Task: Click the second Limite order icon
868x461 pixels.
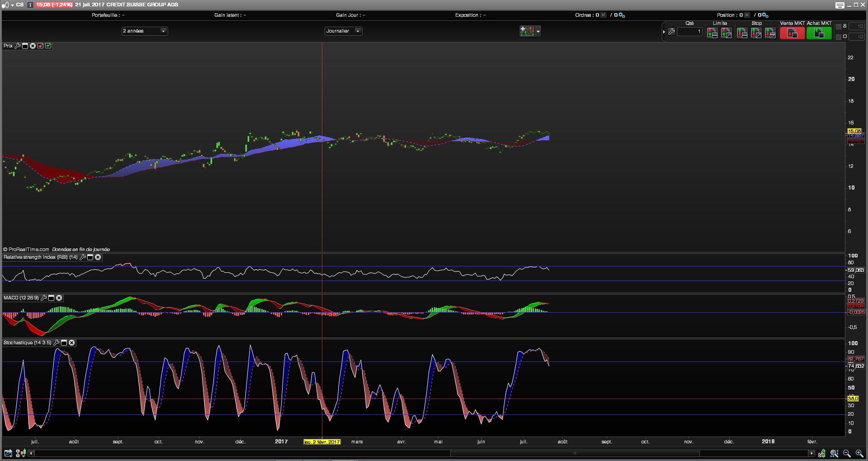Action: coord(726,33)
